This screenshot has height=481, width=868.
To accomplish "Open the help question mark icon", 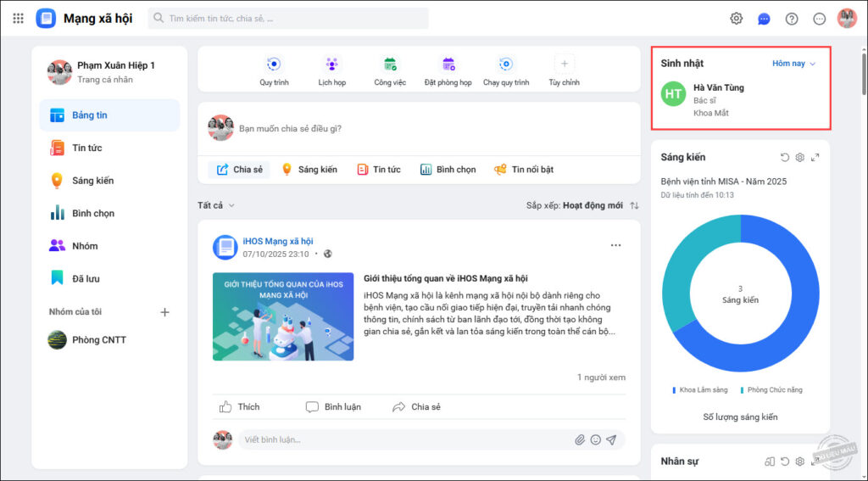I will (x=792, y=19).
